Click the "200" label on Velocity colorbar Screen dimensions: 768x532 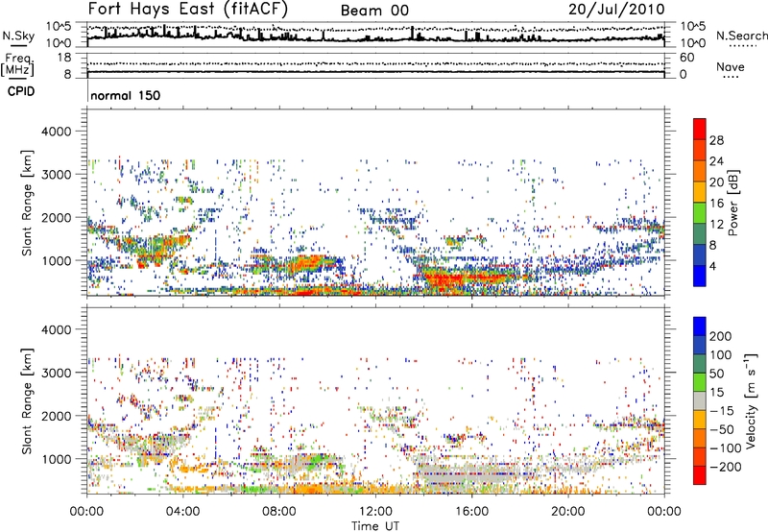click(721, 336)
